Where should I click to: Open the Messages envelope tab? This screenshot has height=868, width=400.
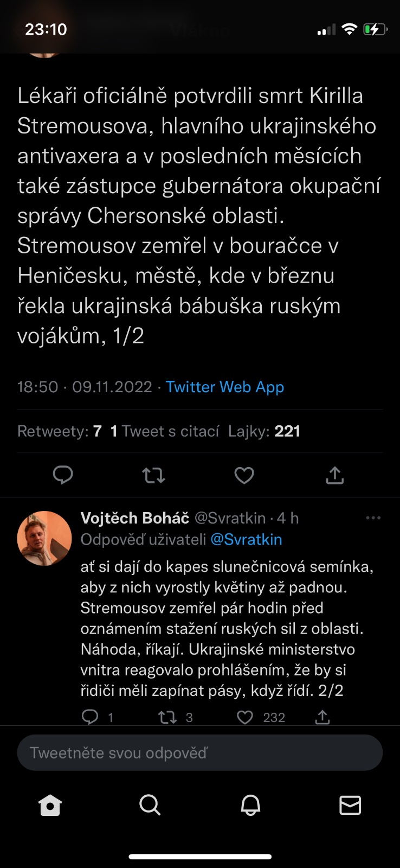[x=350, y=806]
